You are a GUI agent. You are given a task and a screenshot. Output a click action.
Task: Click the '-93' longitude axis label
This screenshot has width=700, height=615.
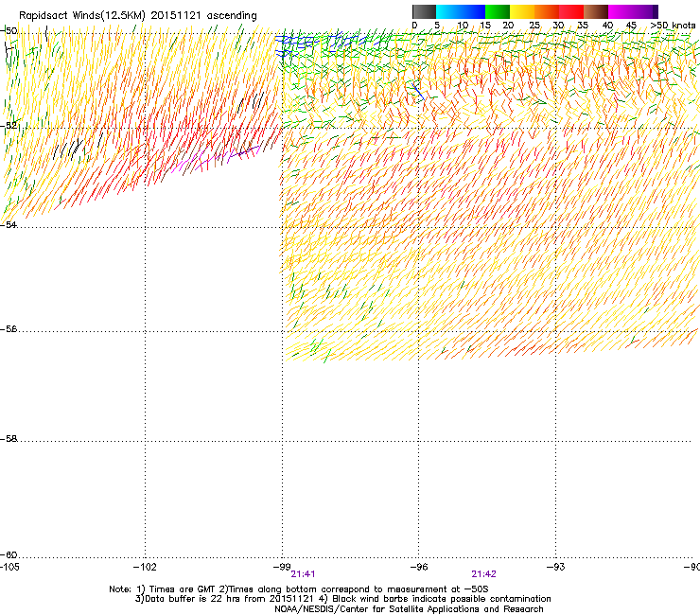pyautogui.click(x=556, y=567)
